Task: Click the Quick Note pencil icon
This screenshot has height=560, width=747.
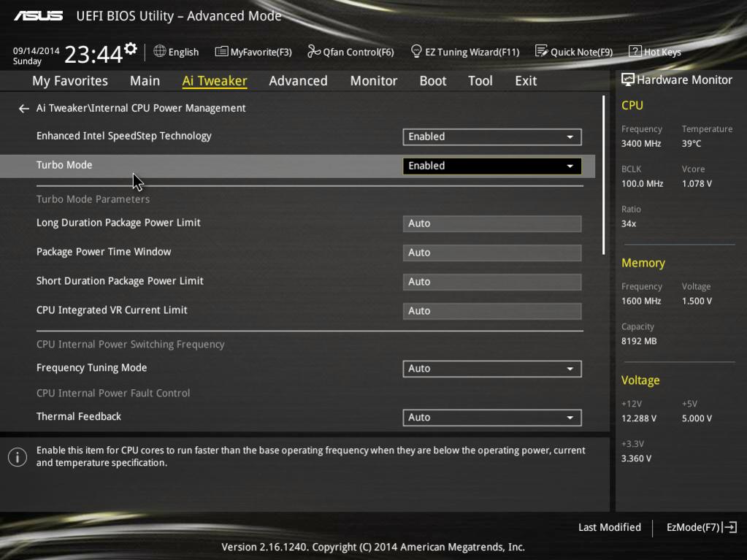Action: [x=541, y=51]
